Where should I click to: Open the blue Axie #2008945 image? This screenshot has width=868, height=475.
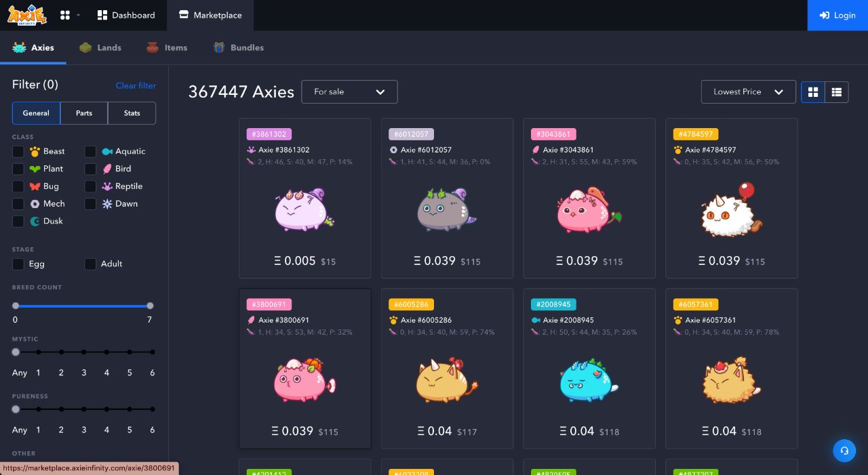pos(589,380)
